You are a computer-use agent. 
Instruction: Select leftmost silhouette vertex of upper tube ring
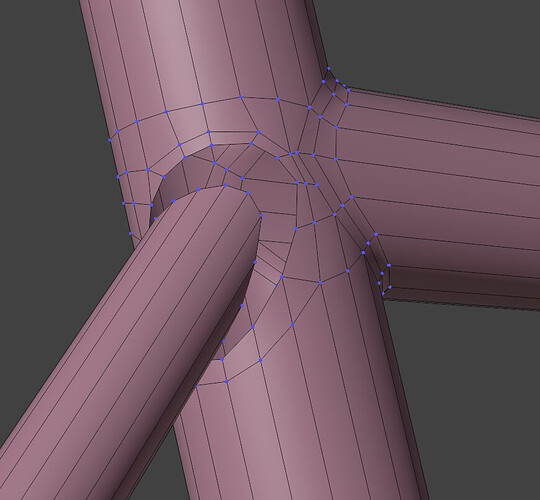click(x=110, y=140)
